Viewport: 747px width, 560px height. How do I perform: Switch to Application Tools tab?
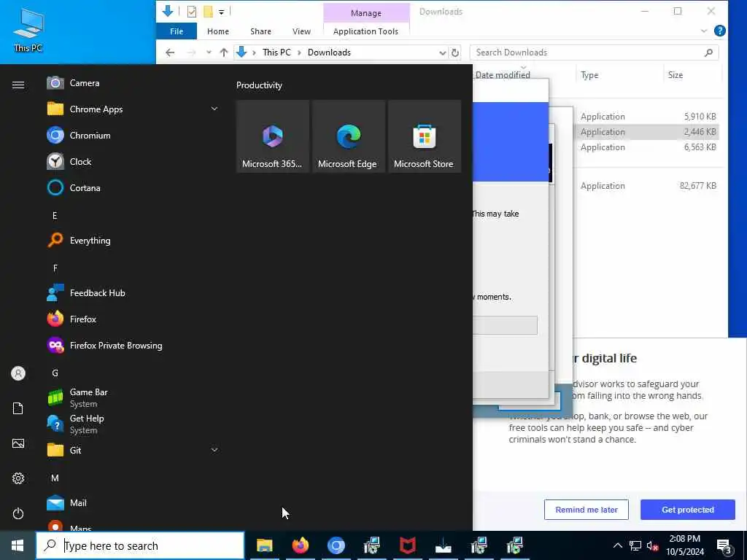click(366, 31)
